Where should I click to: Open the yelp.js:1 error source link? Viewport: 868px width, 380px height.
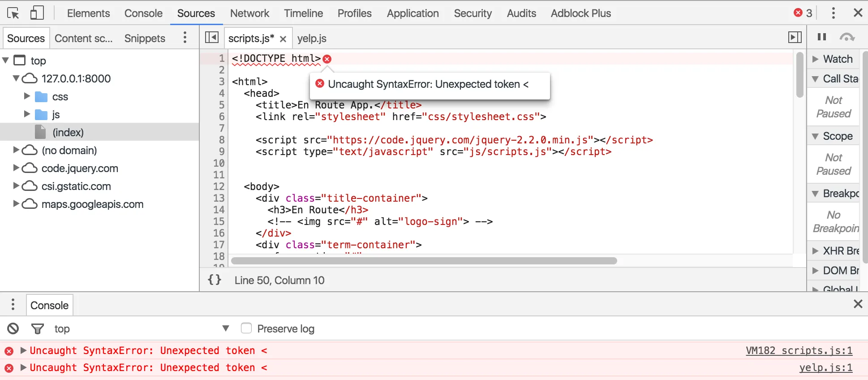825,367
